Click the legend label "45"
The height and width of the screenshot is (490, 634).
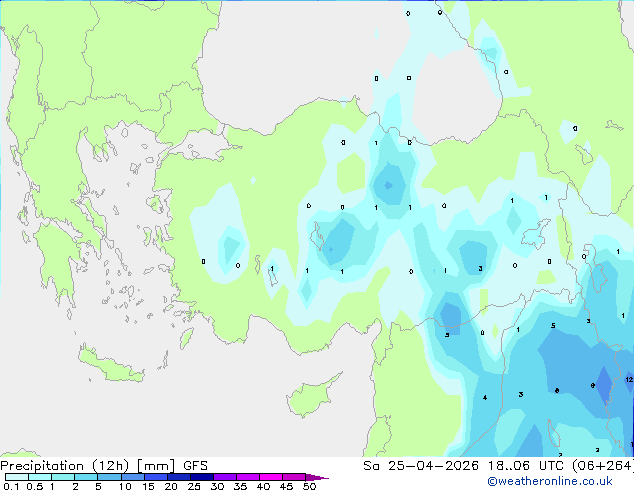[x=286, y=486]
